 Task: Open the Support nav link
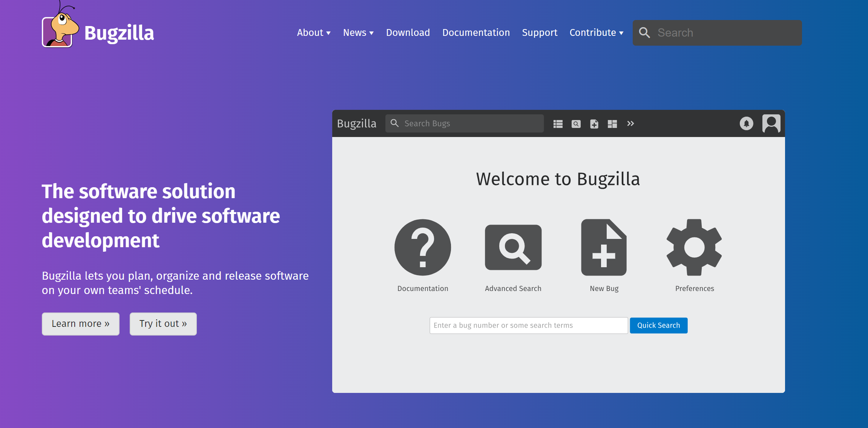tap(540, 33)
